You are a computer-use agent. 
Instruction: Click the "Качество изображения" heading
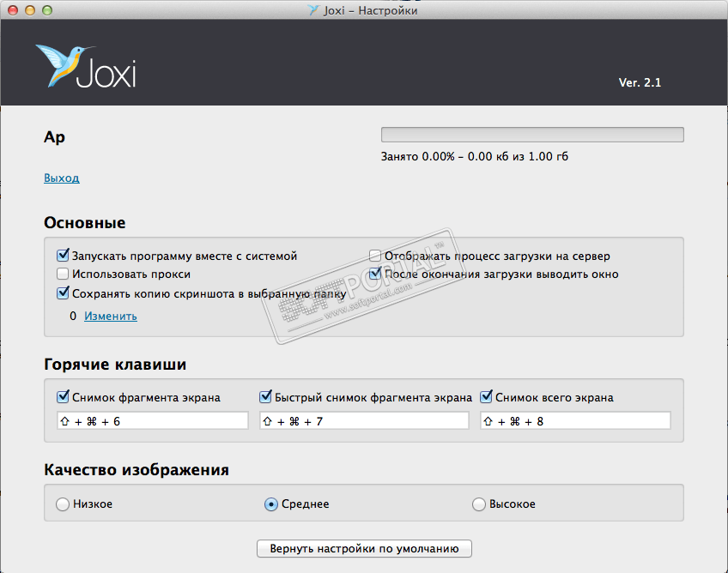pyautogui.click(x=136, y=469)
